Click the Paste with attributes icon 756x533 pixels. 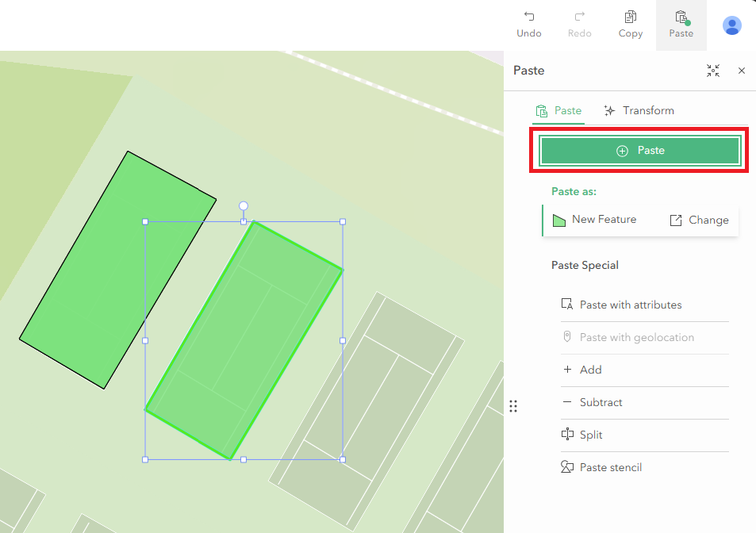point(566,305)
